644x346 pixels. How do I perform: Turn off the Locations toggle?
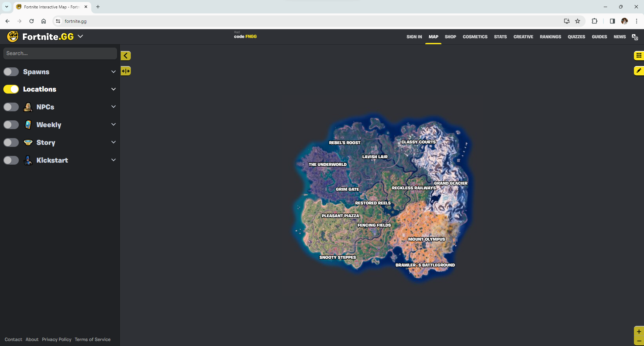pyautogui.click(x=11, y=89)
